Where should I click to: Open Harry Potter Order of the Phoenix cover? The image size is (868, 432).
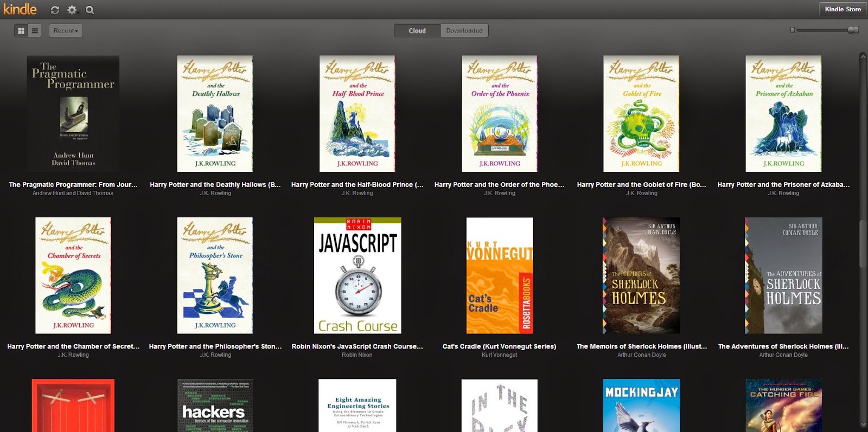500,114
